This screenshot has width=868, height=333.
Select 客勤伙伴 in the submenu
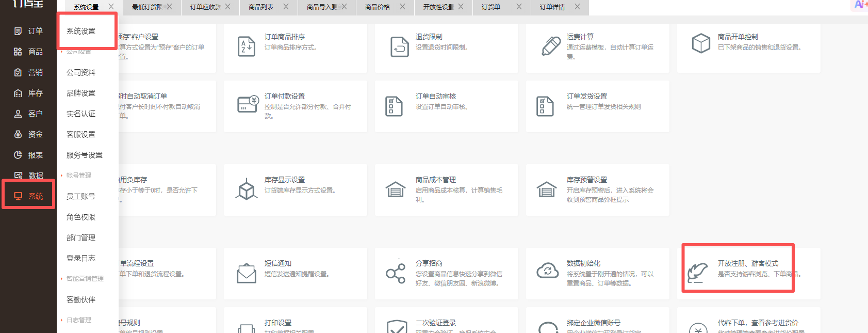[x=81, y=299]
